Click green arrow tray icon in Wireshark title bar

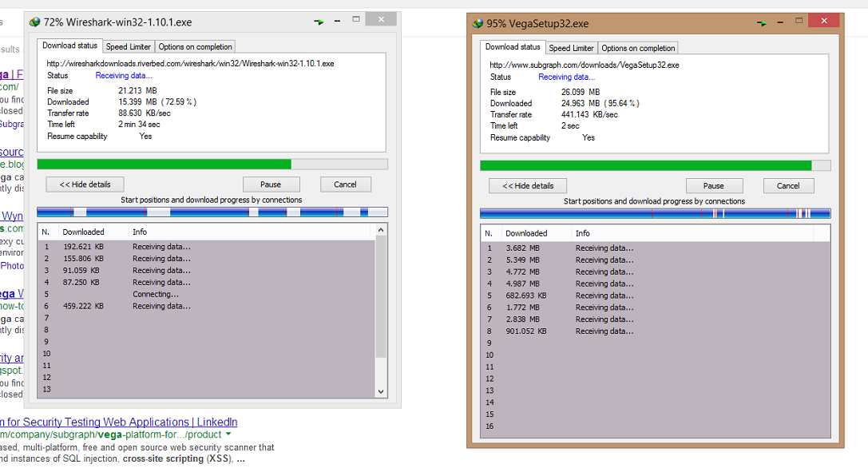[x=319, y=22]
